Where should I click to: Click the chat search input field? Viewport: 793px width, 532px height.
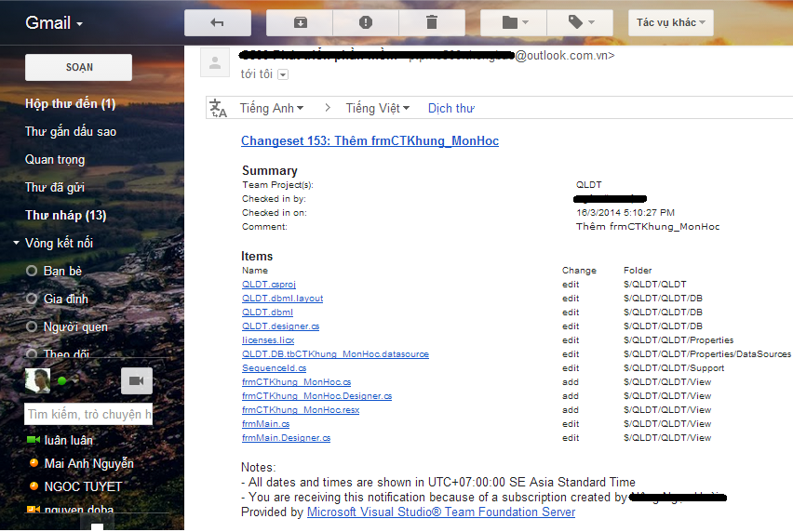[88, 414]
